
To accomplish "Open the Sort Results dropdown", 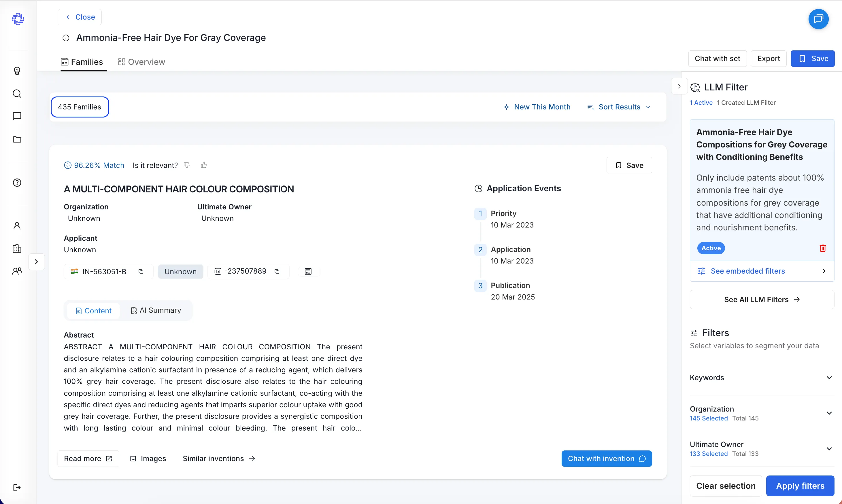I will point(619,107).
